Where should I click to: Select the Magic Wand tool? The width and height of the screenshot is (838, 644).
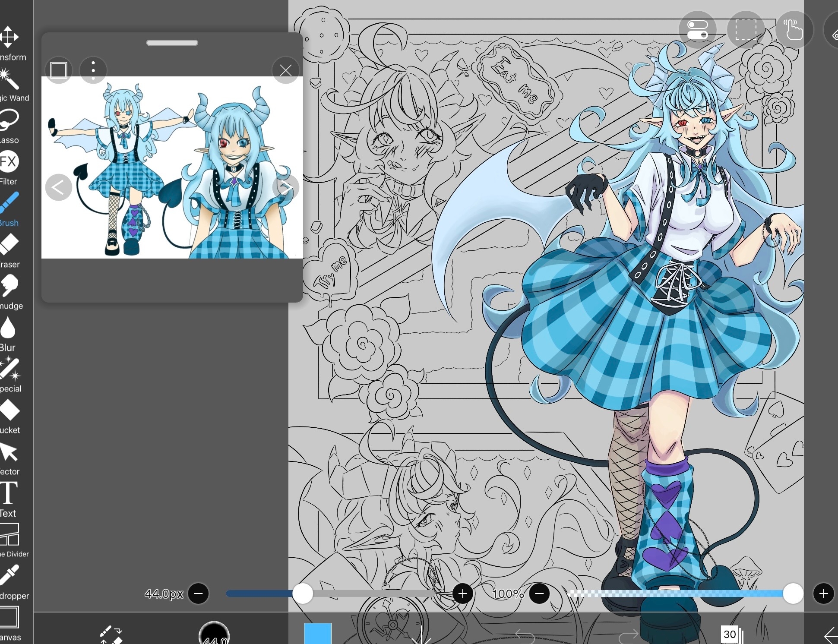coord(9,79)
